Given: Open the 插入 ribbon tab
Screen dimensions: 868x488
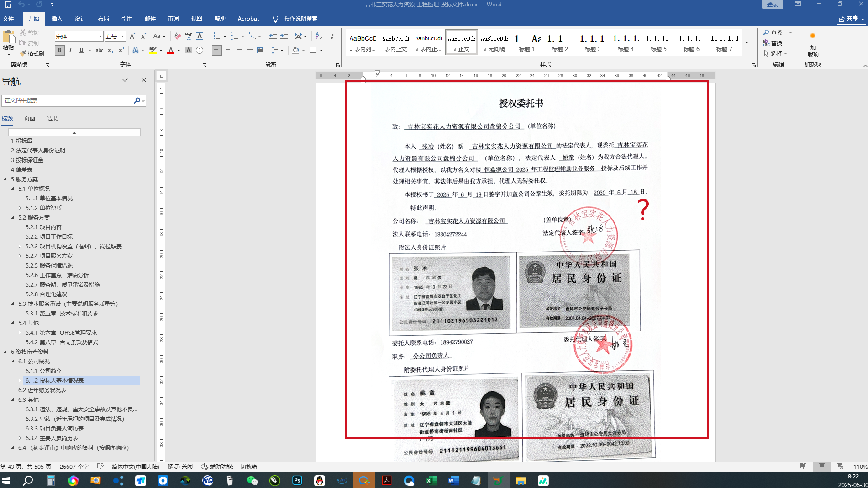Looking at the screenshot, I should point(57,19).
